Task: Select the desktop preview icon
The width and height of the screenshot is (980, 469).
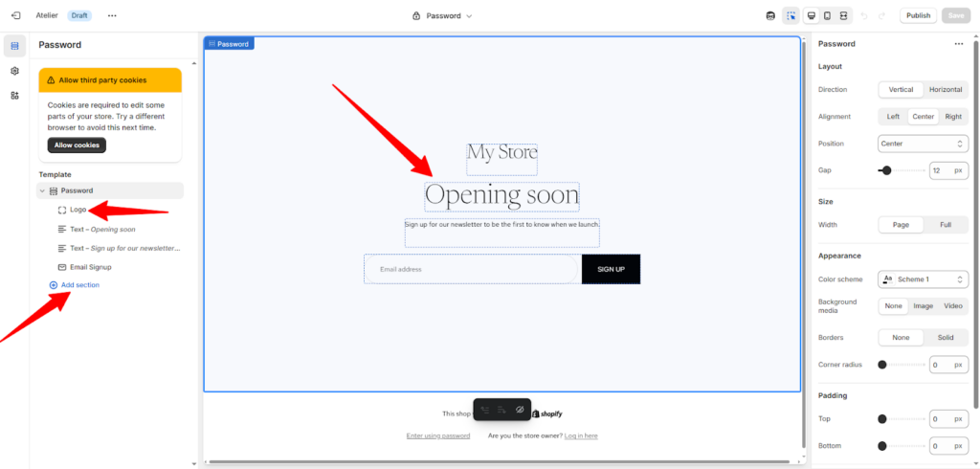Action: click(x=811, y=15)
